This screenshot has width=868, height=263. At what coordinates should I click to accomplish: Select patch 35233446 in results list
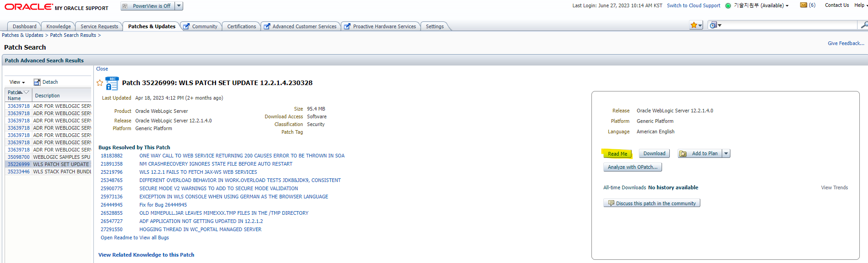point(19,172)
